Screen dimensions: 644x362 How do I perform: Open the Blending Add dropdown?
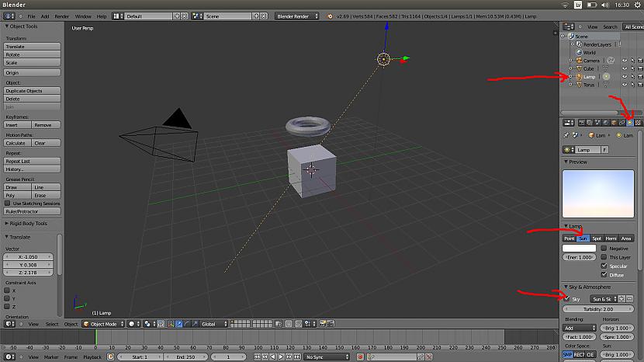579,328
